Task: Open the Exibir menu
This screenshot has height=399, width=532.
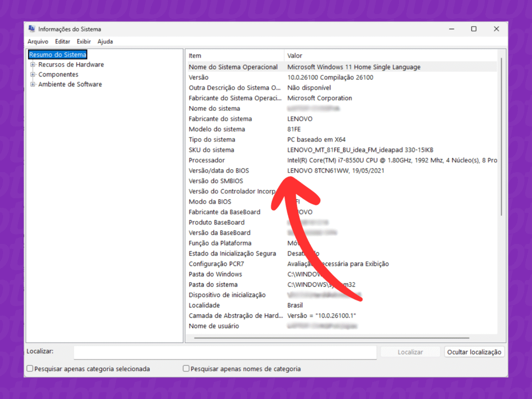Action: click(x=83, y=42)
